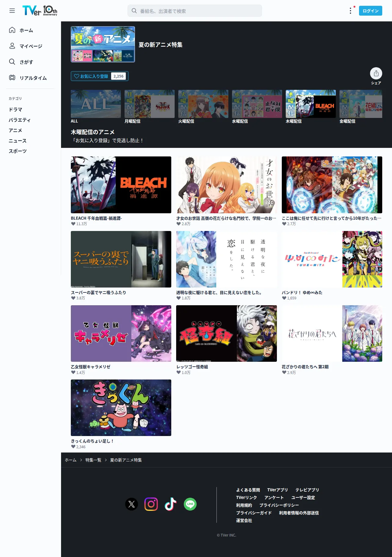The width and height of the screenshot is (392, 557).
Task: Open the スーパーの裏でヤニ吸うふたり thumbnail
Action: [x=121, y=259]
